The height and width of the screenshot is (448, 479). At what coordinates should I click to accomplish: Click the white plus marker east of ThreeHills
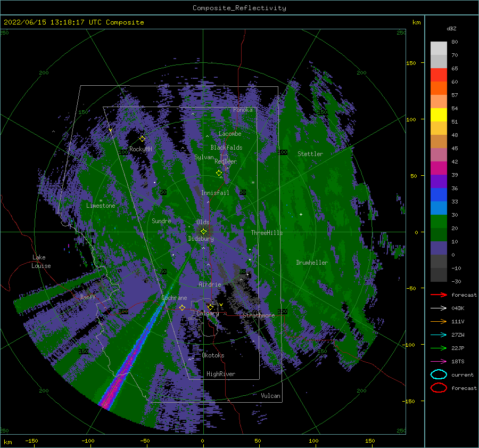pyautogui.click(x=301, y=214)
